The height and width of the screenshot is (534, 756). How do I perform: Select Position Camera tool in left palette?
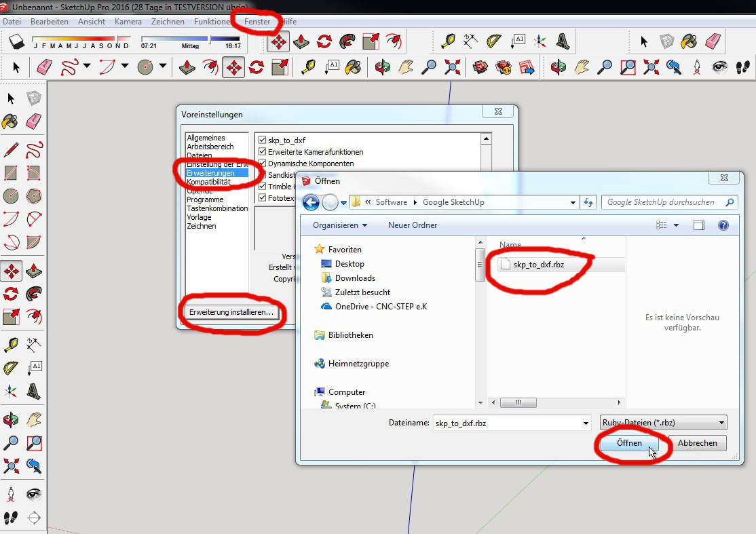tap(11, 495)
